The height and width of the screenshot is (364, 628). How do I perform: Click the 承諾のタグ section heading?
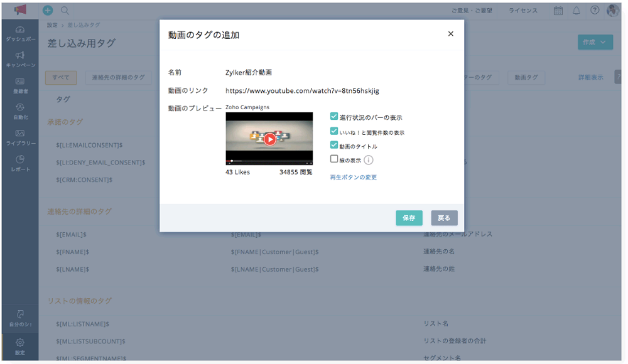coord(65,122)
